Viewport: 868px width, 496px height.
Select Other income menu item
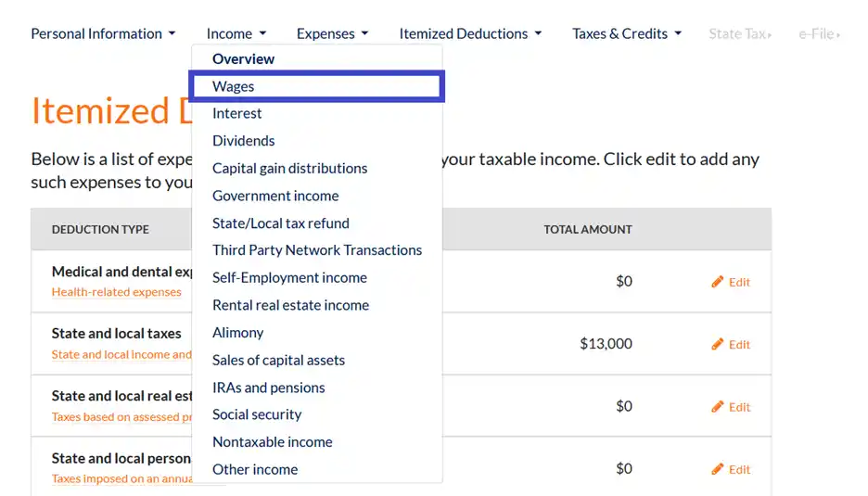(x=255, y=469)
